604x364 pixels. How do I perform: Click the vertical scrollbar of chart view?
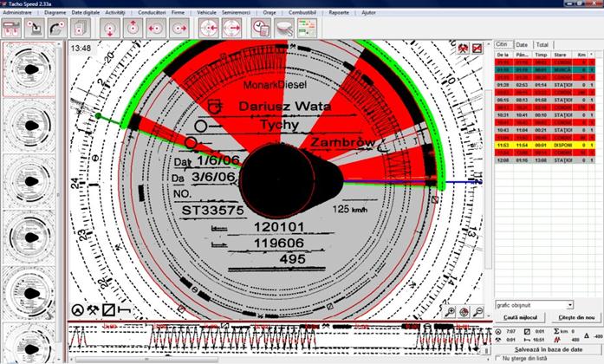[489, 181]
